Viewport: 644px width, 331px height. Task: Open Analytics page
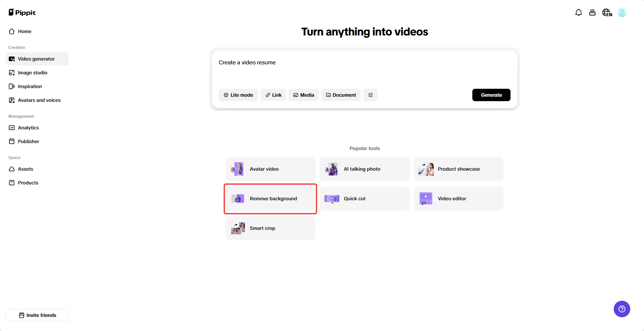point(37,128)
